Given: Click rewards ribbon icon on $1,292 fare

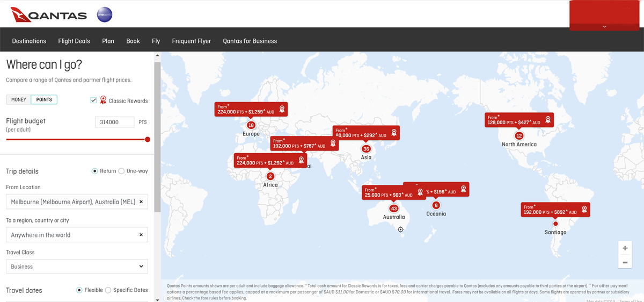Looking at the screenshot, I should pyautogui.click(x=301, y=160).
